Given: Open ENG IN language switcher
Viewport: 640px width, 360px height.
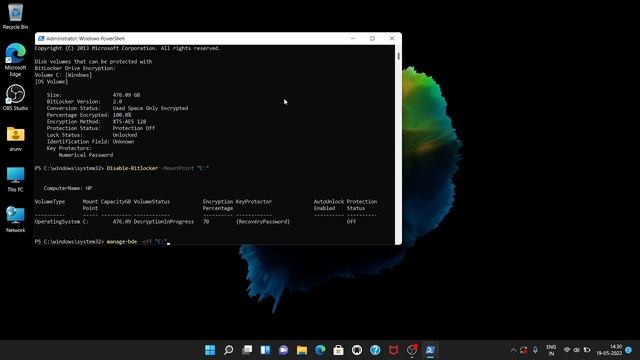Looking at the screenshot, I should (x=551, y=350).
